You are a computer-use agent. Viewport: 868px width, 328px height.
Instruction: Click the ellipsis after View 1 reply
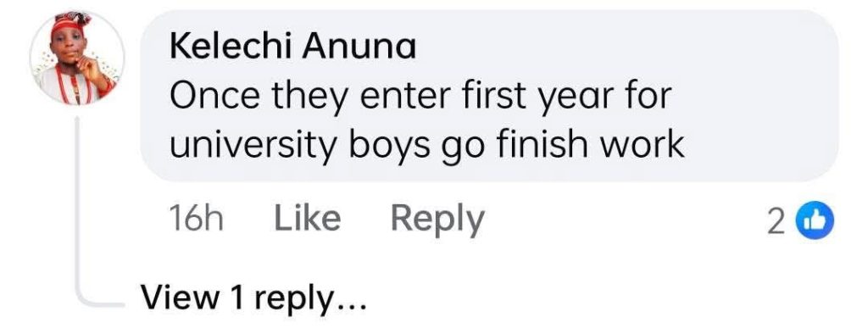tap(350, 307)
